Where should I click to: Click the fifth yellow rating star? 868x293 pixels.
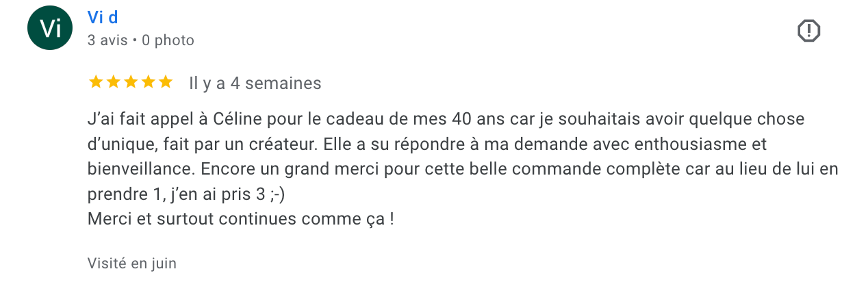click(165, 83)
